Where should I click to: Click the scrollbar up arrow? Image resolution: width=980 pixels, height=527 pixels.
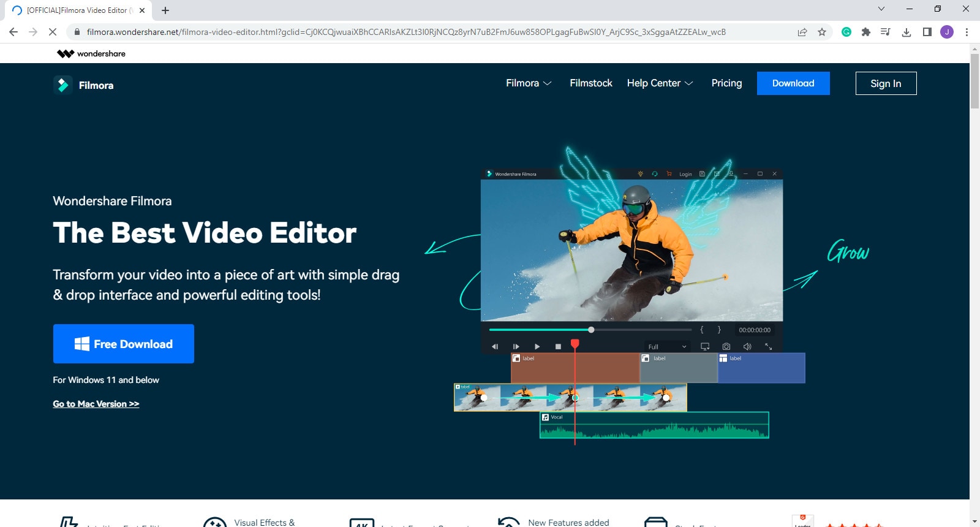click(x=974, y=49)
